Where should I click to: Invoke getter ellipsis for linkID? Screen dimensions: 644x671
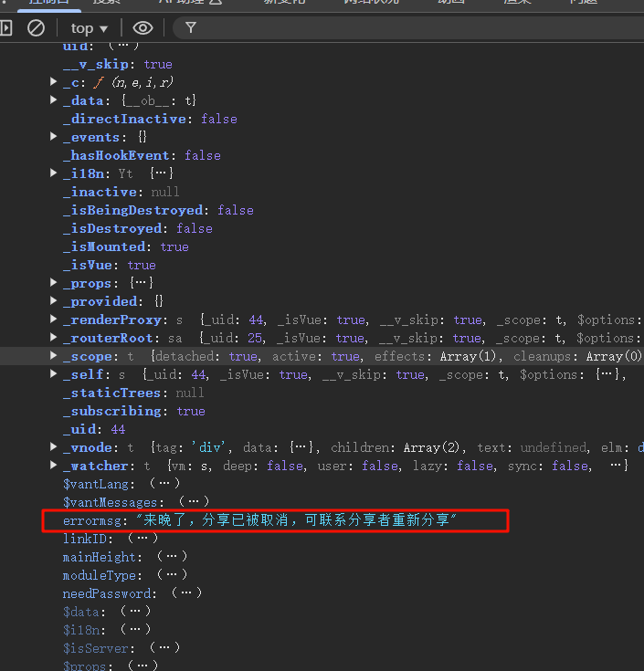coord(143,538)
